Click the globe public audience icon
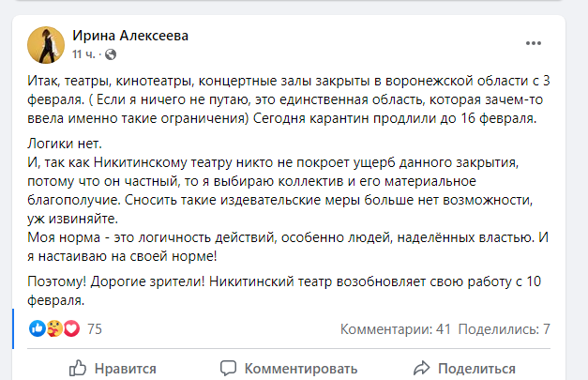The width and height of the screenshot is (588, 380). (x=111, y=54)
